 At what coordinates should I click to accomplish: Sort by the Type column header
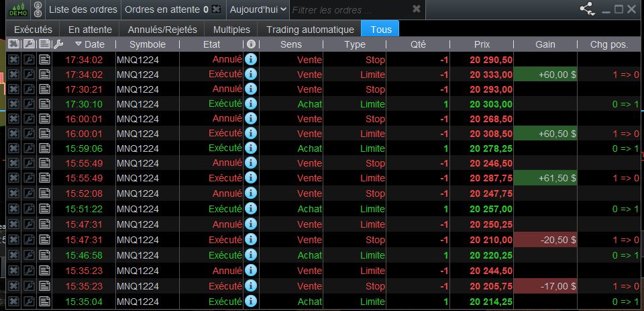pyautogui.click(x=355, y=44)
